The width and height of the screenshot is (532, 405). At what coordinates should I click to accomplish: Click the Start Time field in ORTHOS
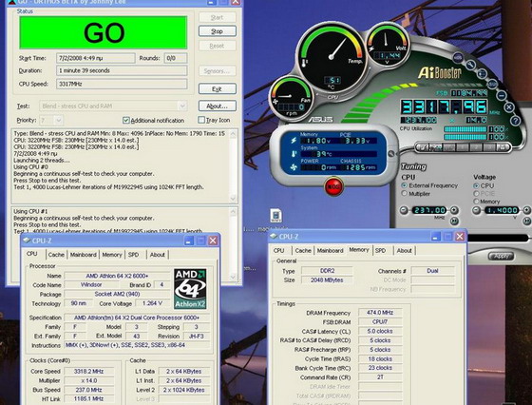tap(96, 58)
